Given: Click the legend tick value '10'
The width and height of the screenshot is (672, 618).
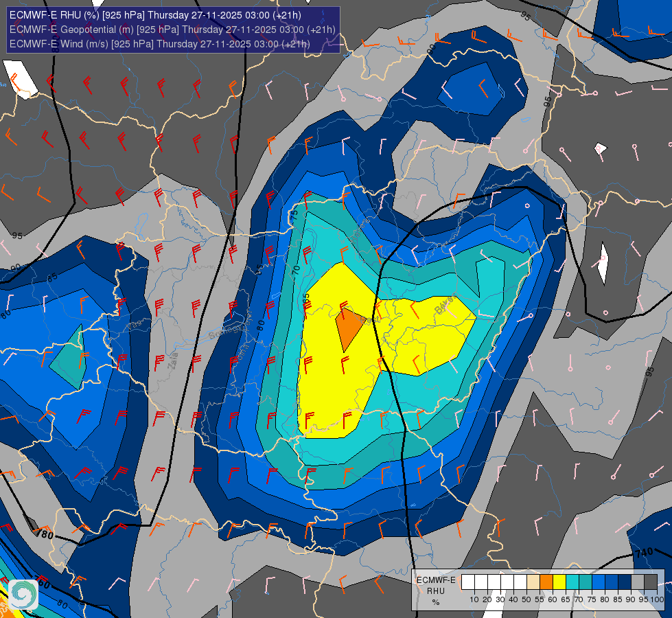Looking at the screenshot, I should (x=474, y=599).
